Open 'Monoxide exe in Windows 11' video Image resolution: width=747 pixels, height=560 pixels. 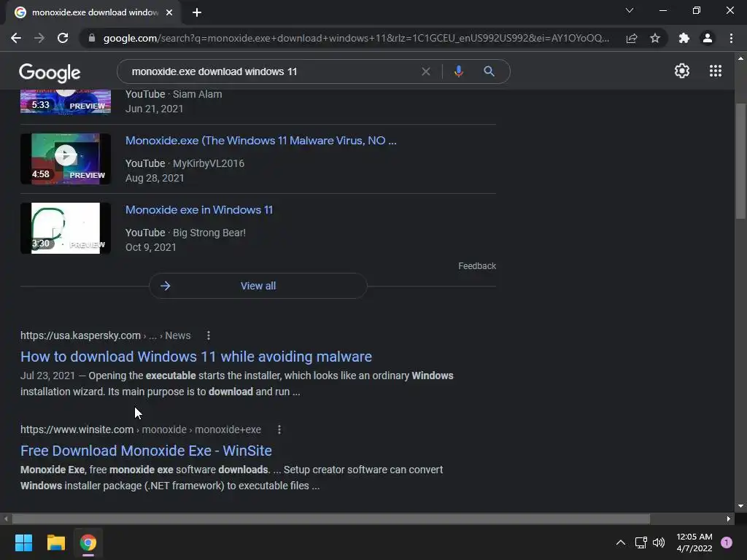tap(198, 210)
